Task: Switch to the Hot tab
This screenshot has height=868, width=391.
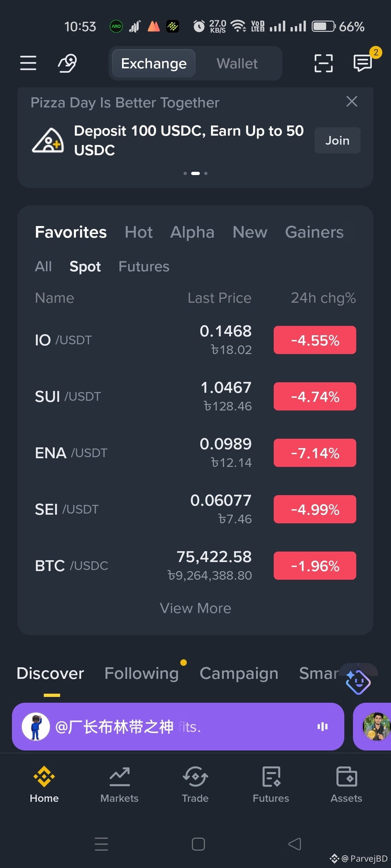Action: pos(139,232)
